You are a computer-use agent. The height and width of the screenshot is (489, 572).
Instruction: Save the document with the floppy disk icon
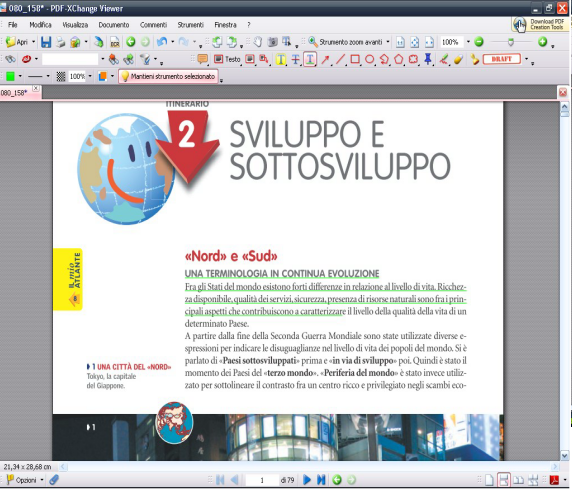click(x=46, y=42)
